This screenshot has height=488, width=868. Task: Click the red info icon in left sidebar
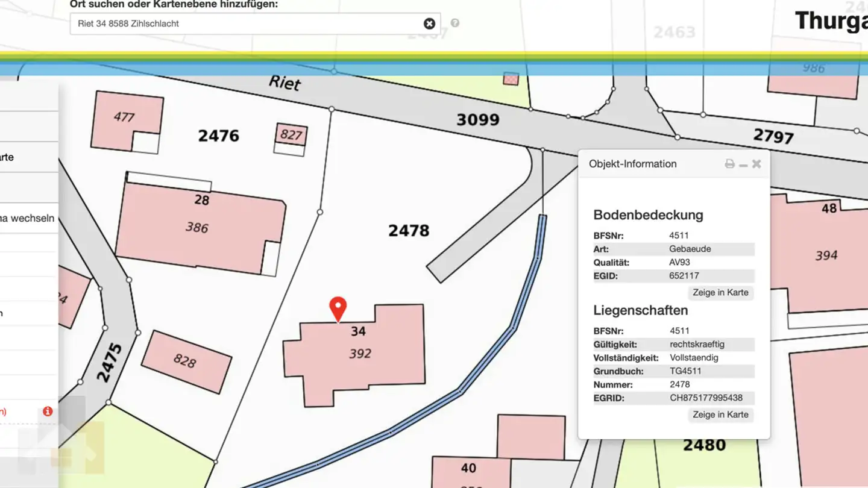tap(48, 411)
